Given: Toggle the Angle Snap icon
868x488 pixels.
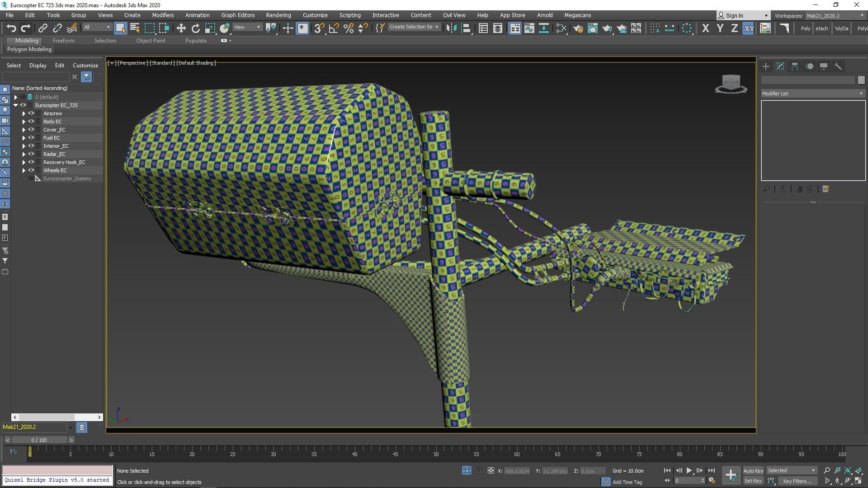Looking at the screenshot, I should pos(334,28).
